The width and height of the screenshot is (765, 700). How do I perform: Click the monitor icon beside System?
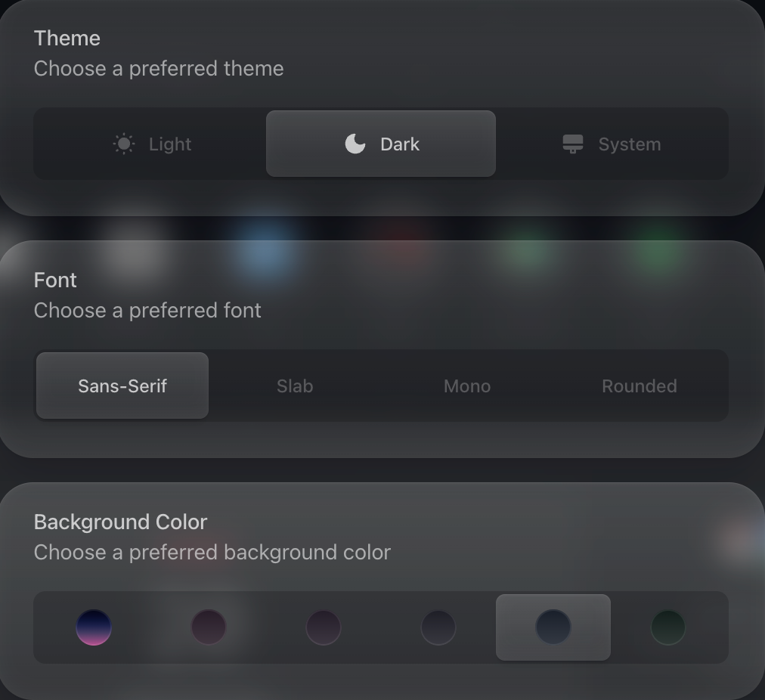coord(573,144)
